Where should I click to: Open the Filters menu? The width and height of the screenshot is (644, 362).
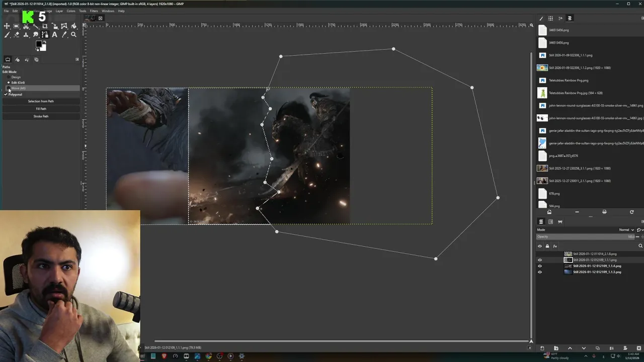pos(94,11)
